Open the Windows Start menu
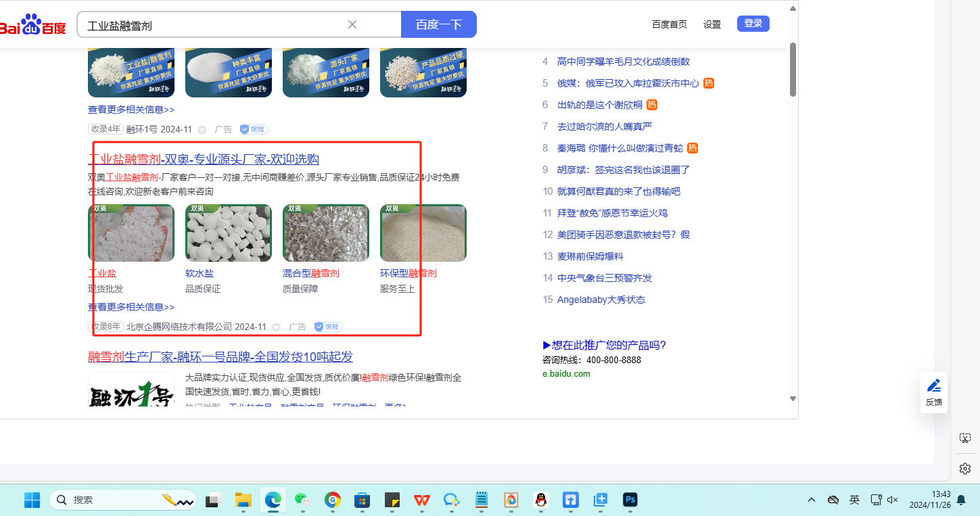 click(32, 500)
